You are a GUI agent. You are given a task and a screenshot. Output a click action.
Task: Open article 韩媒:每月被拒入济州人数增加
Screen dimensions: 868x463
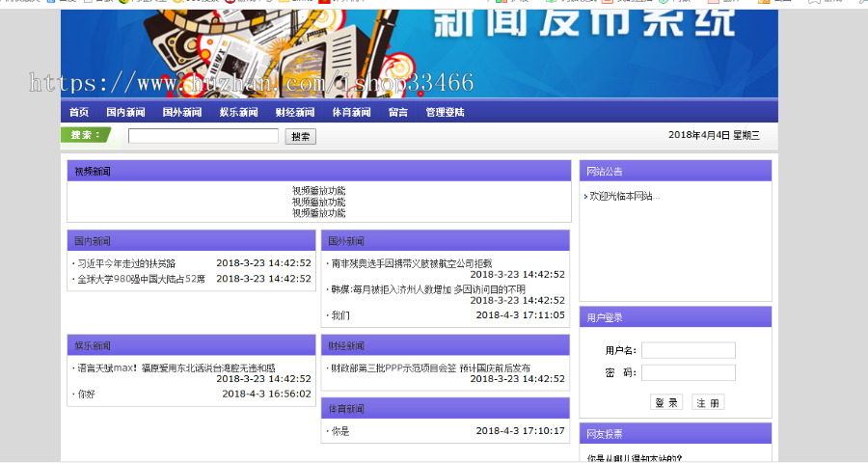tap(428, 289)
